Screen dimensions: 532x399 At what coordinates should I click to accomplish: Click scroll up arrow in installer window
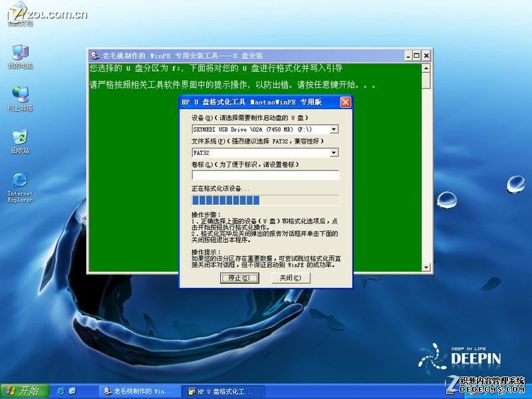[426, 68]
